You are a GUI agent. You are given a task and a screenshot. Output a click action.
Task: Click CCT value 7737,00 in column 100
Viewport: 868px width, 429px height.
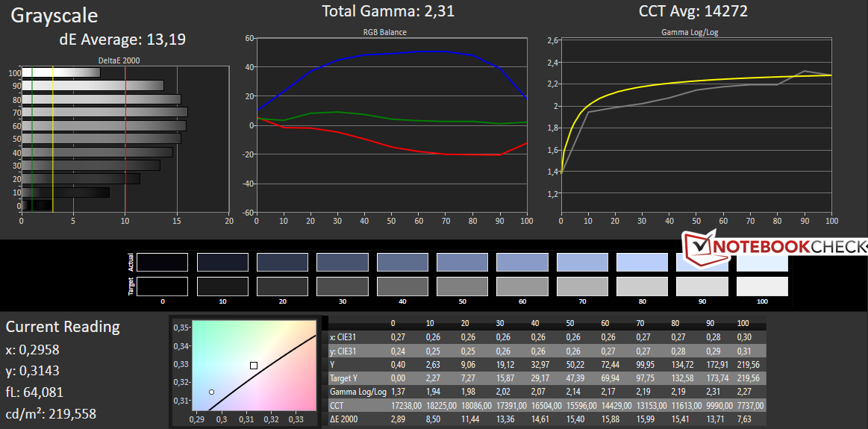tap(751, 406)
